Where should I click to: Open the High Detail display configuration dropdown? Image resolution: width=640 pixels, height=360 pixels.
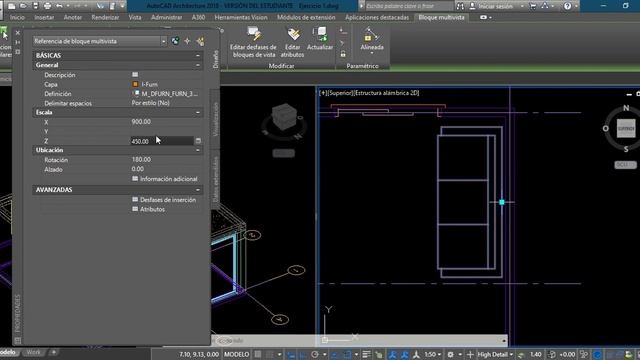[x=495, y=354]
